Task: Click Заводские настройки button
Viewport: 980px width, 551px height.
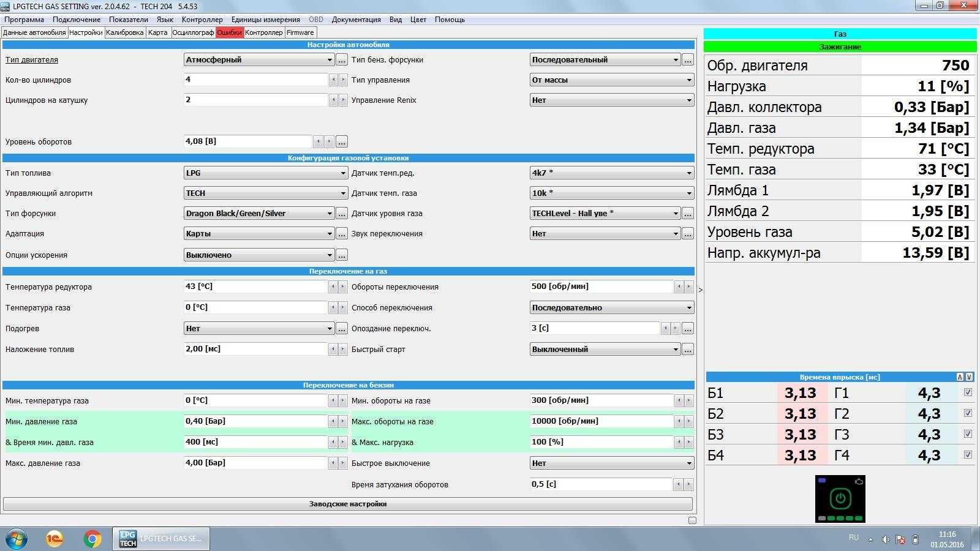Action: coord(348,504)
